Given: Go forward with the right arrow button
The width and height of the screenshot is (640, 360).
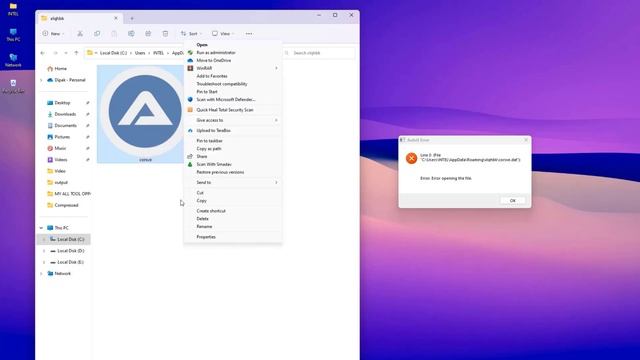Looking at the screenshot, I should click(x=55, y=53).
